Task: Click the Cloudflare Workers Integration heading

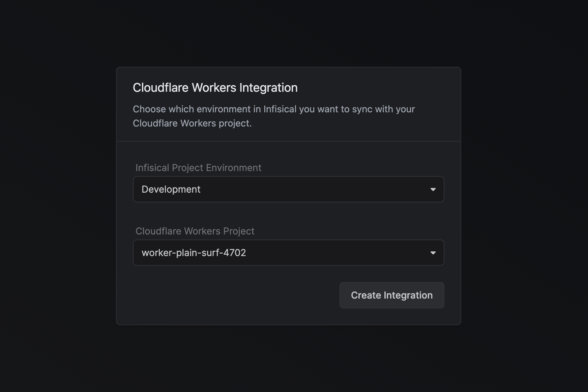Action: 215,88
